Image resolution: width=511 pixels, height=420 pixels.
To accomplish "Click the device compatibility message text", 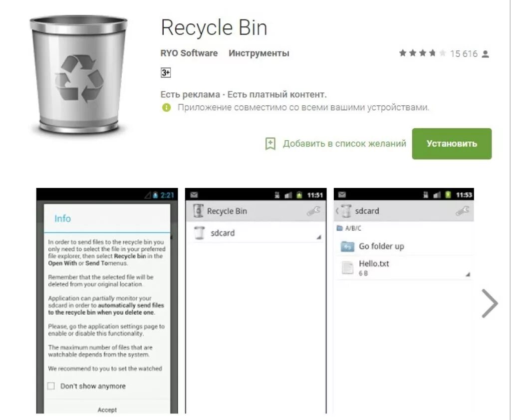I will tap(303, 107).
